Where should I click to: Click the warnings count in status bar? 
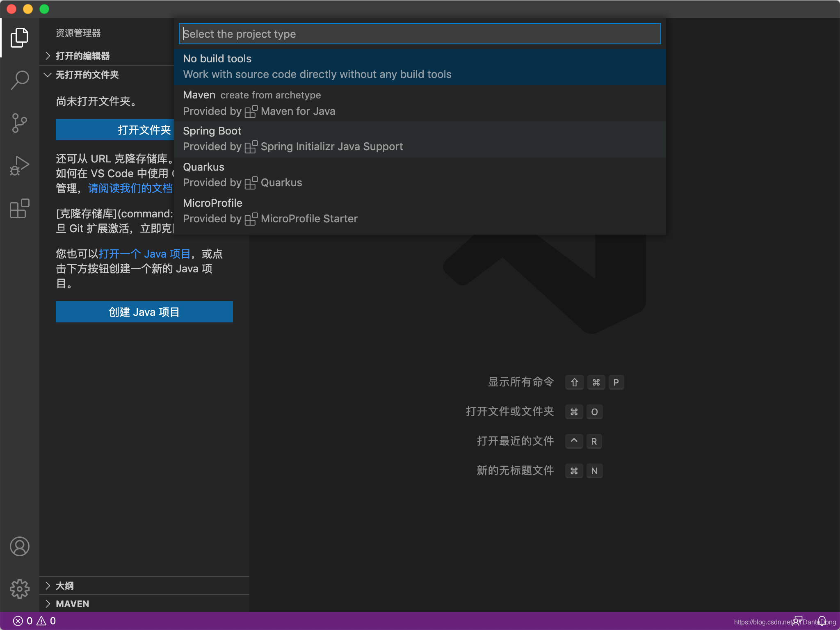(46, 621)
